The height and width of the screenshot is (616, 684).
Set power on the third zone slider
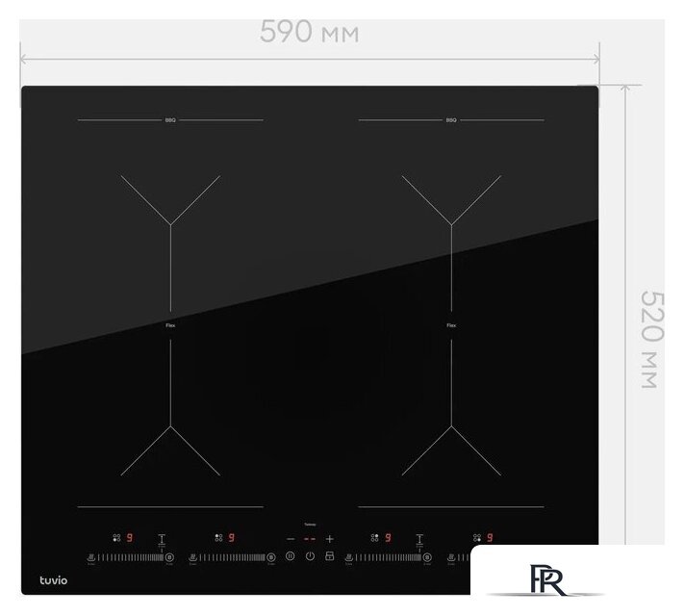389,557
